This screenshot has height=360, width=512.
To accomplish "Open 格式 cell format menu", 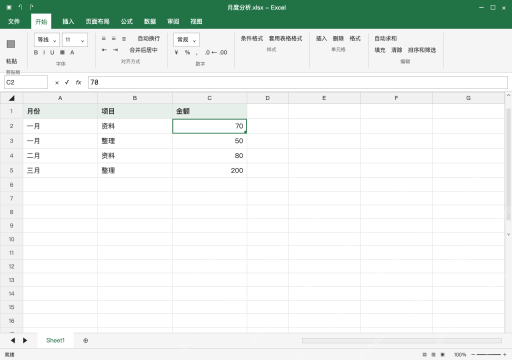I will [x=355, y=39].
